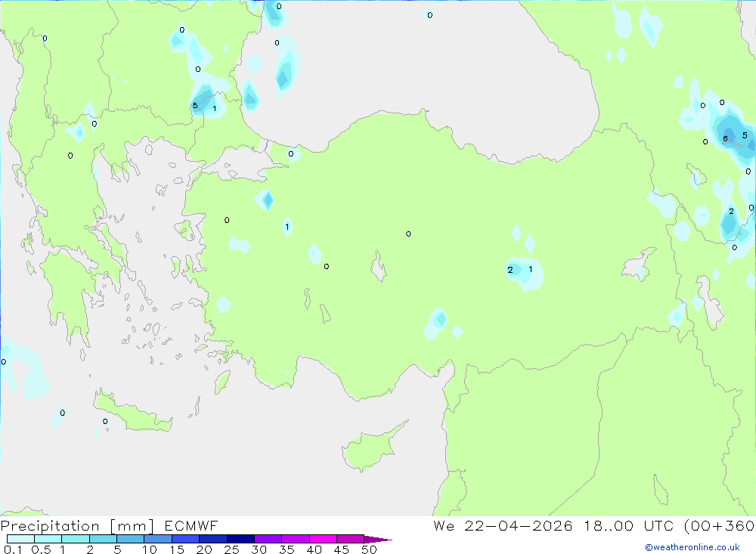Screen dimensions: 756x554
Task: Click the legend tick label '40'
Action: [x=314, y=549]
